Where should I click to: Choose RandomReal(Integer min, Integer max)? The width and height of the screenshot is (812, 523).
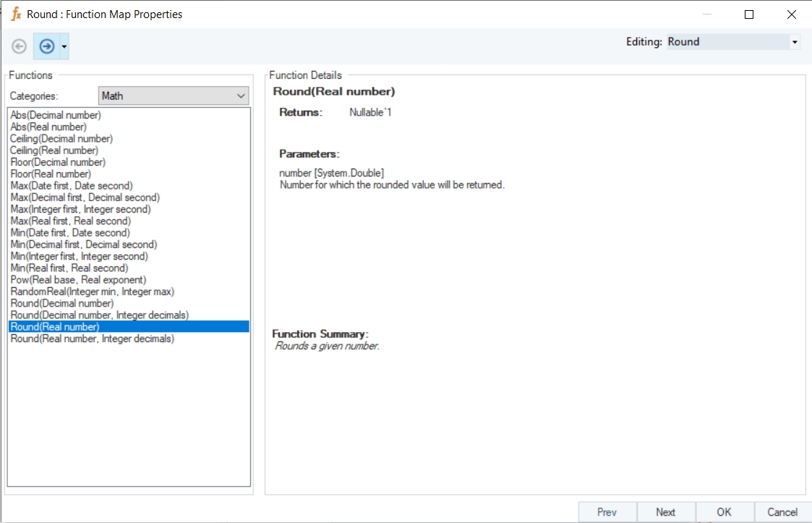tap(92, 292)
